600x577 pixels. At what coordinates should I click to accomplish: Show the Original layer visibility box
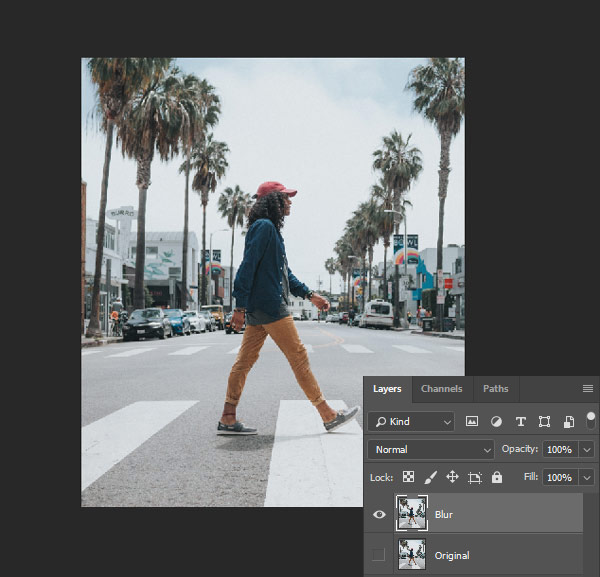(x=378, y=555)
